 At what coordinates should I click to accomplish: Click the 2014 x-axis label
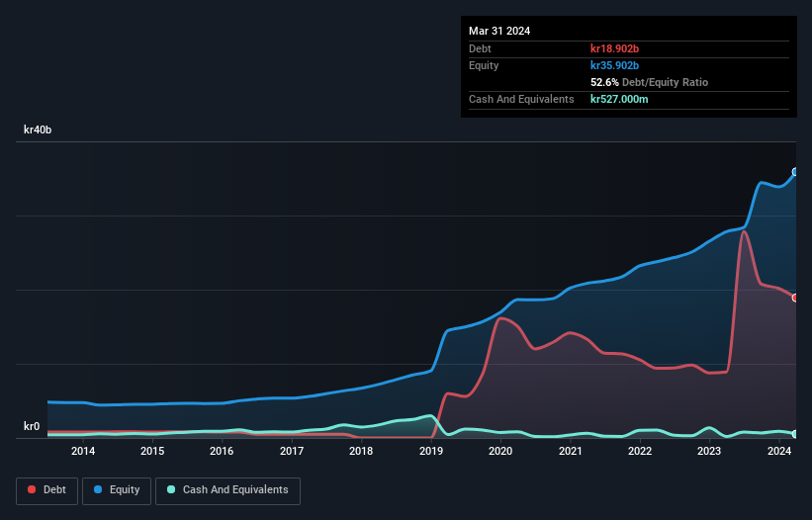83,451
